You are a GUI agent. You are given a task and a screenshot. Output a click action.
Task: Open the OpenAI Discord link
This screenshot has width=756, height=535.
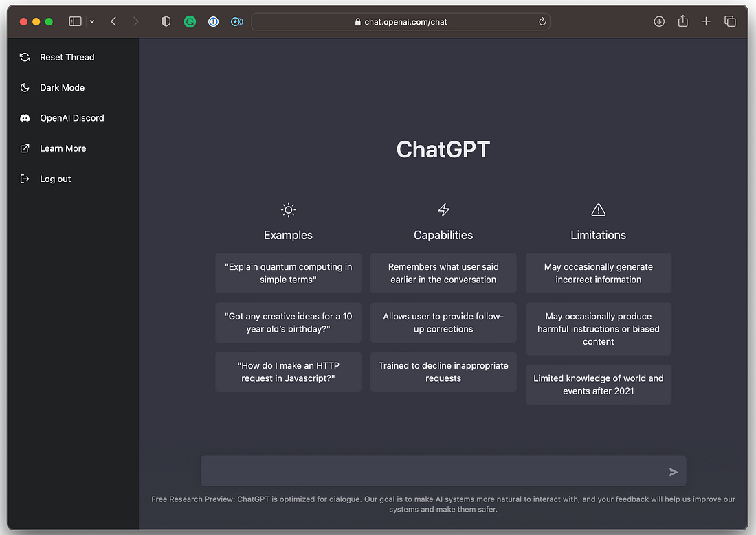click(73, 118)
